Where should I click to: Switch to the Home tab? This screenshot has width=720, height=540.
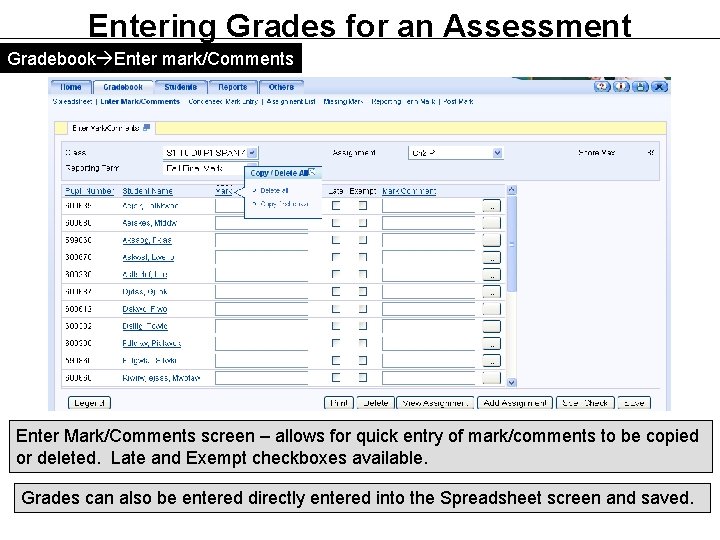pyautogui.click(x=71, y=87)
